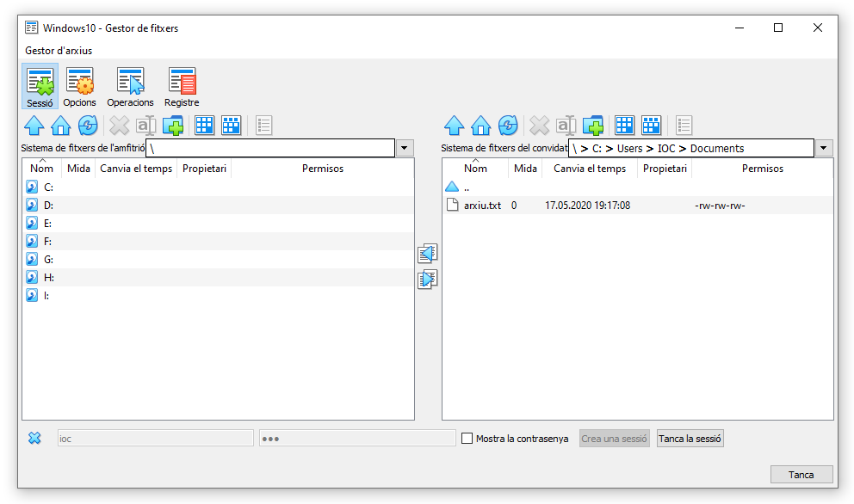854x504 pixels.
Task: Show the Registre log icon
Action: click(182, 87)
